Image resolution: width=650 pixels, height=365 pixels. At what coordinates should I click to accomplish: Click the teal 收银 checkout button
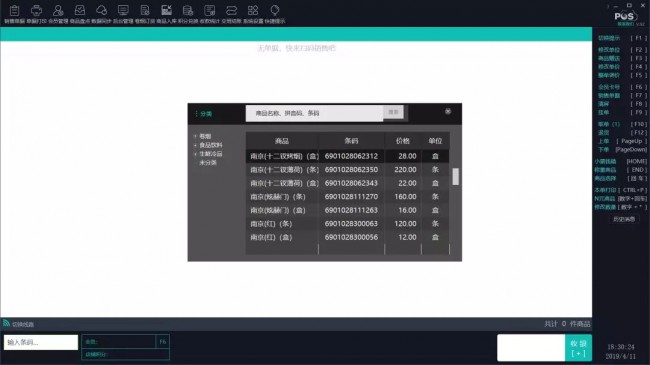(x=578, y=348)
